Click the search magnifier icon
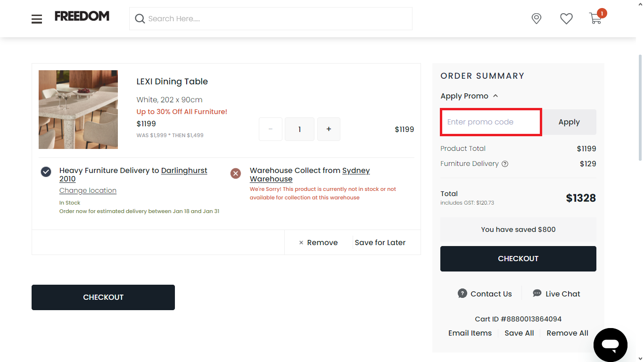 140,18
